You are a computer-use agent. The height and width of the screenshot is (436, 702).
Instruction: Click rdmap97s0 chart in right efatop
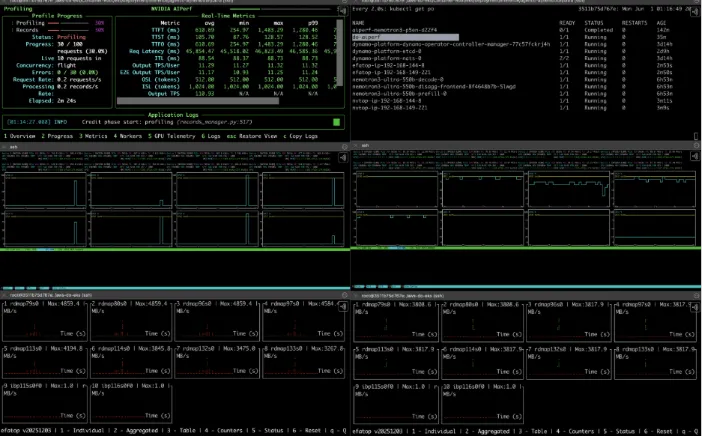point(655,322)
